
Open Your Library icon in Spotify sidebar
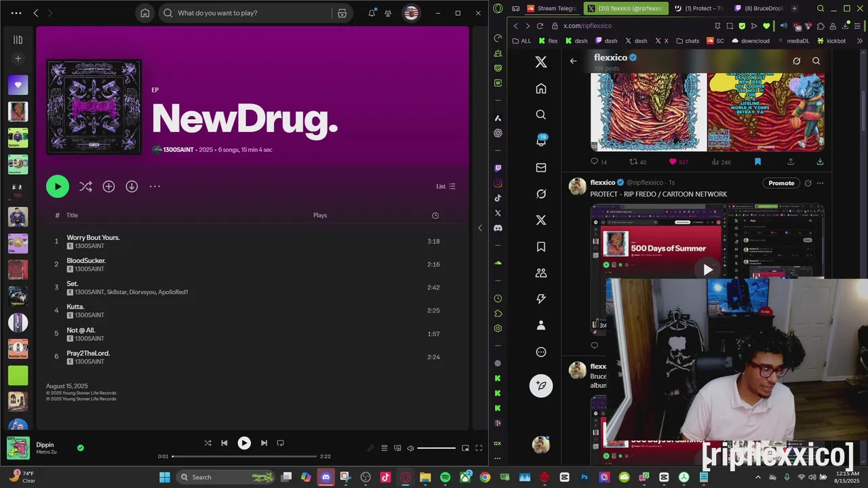(x=18, y=40)
